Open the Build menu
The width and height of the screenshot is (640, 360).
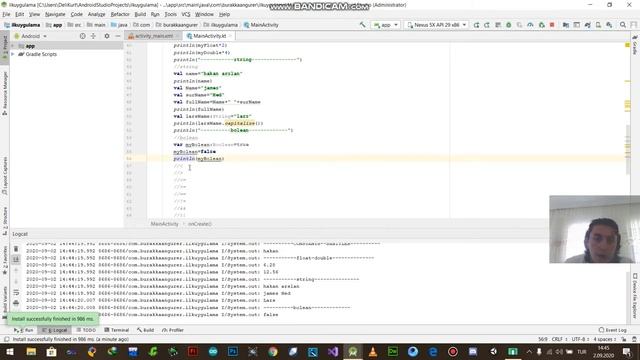140,14
